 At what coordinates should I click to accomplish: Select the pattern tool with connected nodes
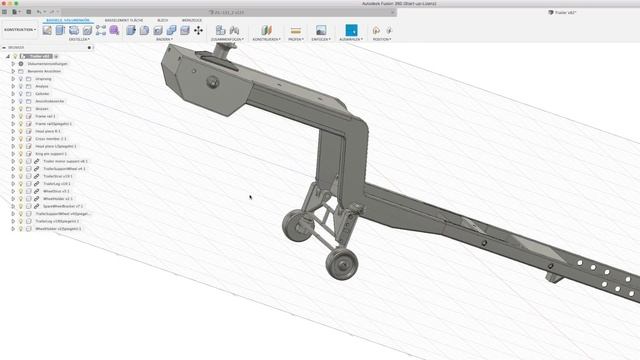click(101, 30)
